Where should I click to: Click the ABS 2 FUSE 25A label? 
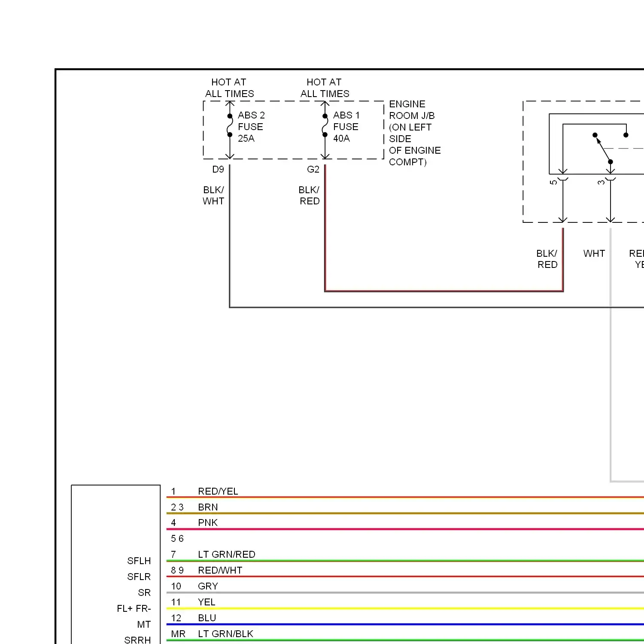coord(251,127)
